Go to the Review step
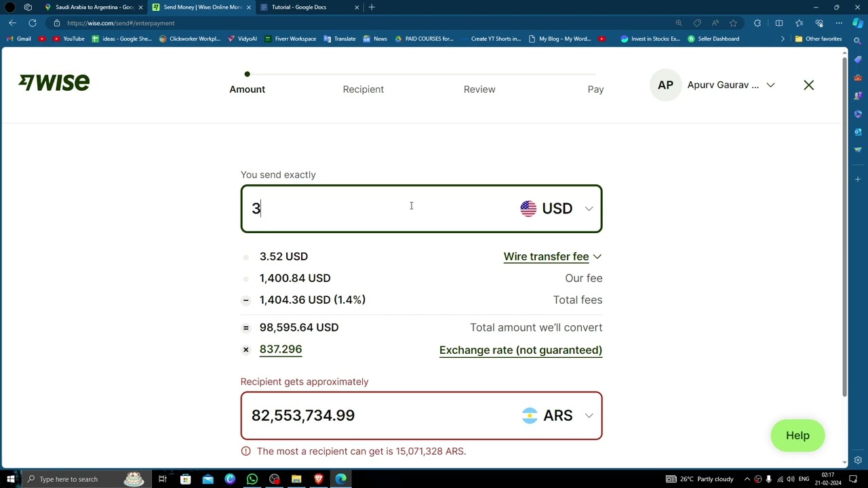Viewport: 868px width, 488px height. point(479,89)
